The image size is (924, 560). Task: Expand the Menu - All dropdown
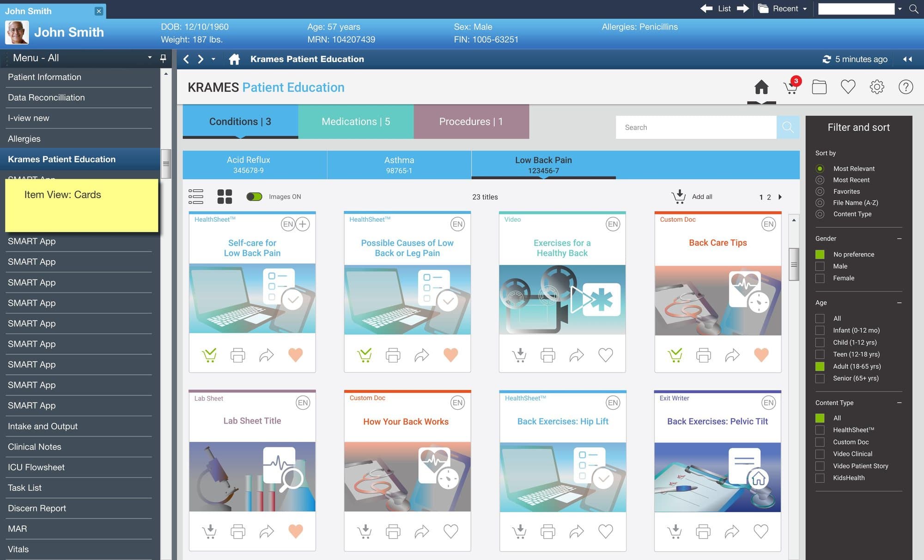coord(150,58)
